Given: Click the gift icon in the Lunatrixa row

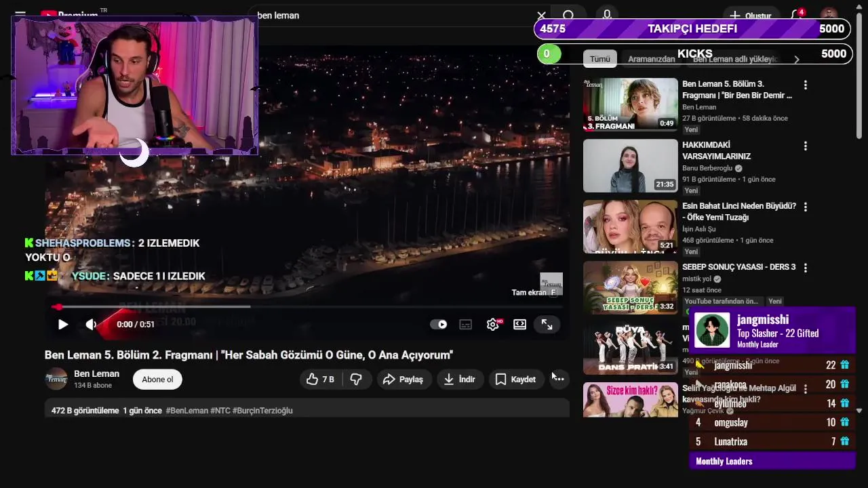Looking at the screenshot, I should click(844, 441).
